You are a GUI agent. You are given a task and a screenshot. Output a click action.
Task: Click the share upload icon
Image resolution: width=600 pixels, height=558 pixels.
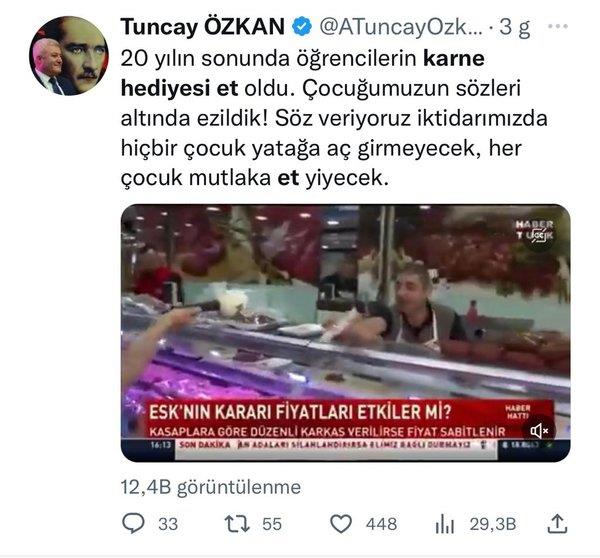click(x=557, y=524)
